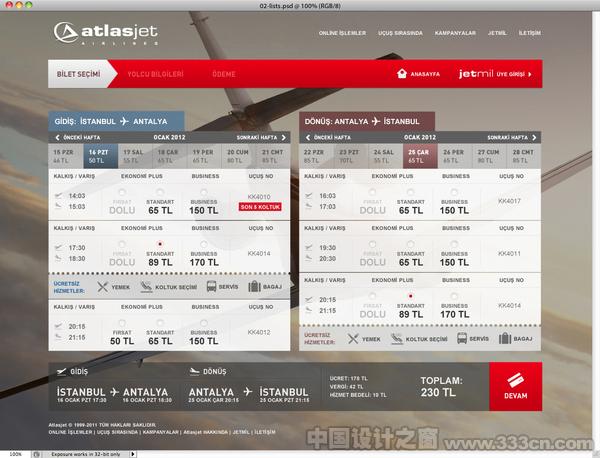
Task: Pick return date 27 CUM
Action: [489, 156]
